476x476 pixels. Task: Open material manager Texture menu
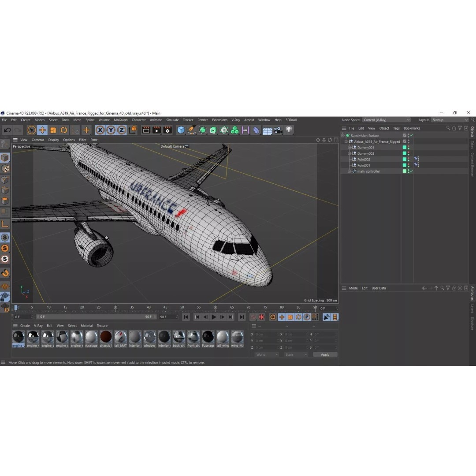coord(102,326)
